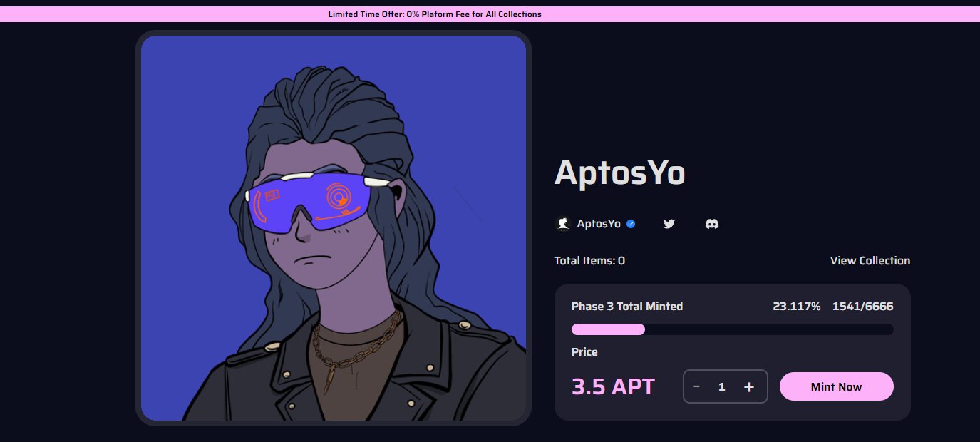This screenshot has width=980, height=442.
Task: Click the blue verified badge icon
Action: (x=631, y=224)
